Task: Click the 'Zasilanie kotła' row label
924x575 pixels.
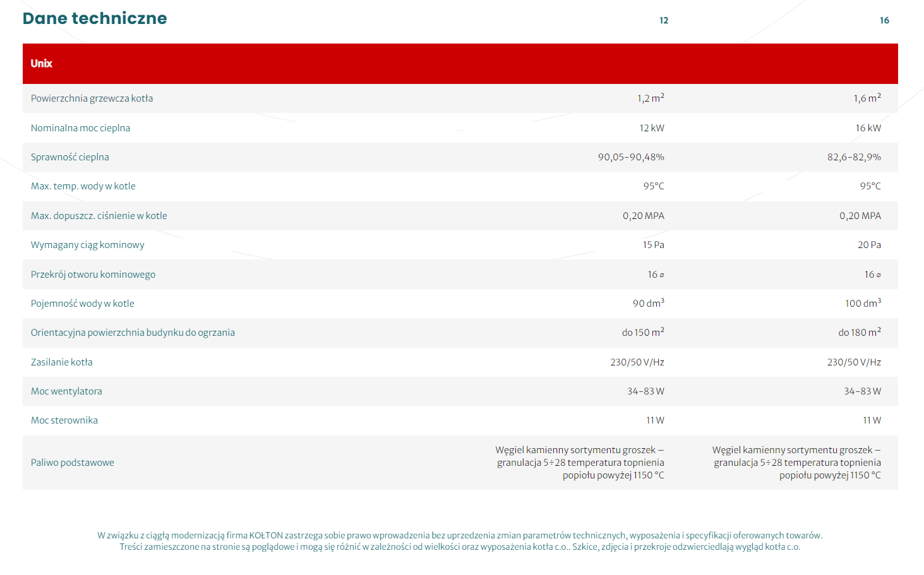Action: point(61,362)
